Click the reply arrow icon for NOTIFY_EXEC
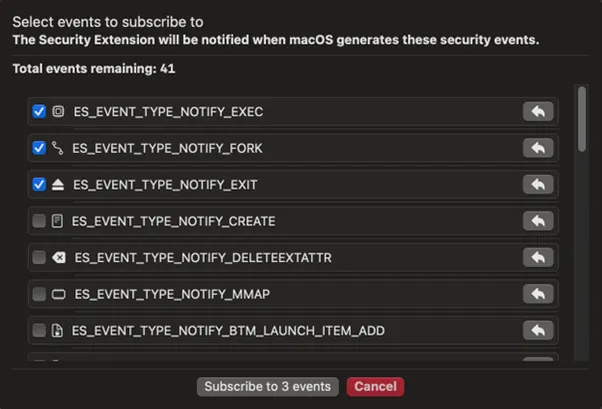This screenshot has width=602, height=409. point(538,112)
